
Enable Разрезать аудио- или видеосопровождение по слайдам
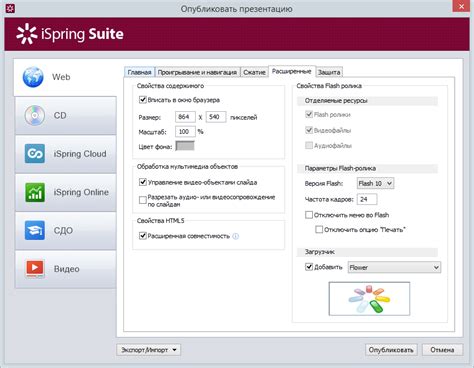(143, 200)
